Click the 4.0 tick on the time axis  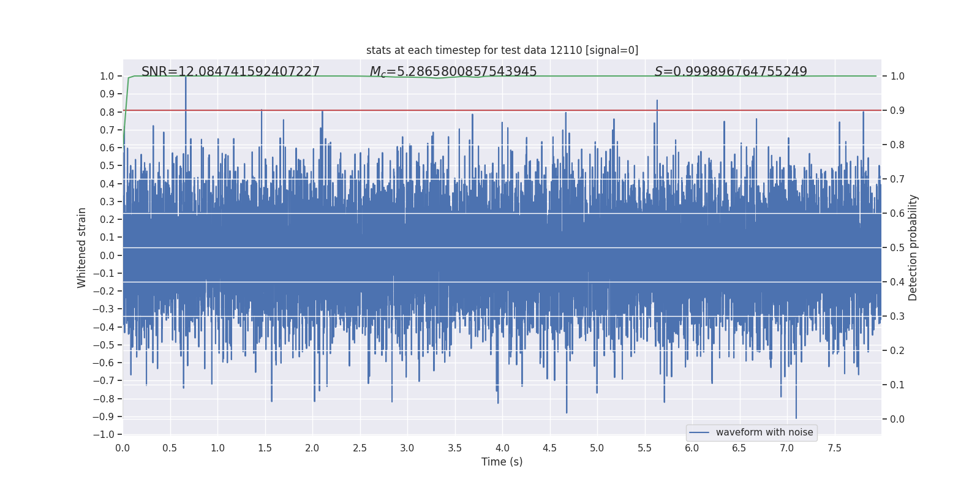pos(502,448)
